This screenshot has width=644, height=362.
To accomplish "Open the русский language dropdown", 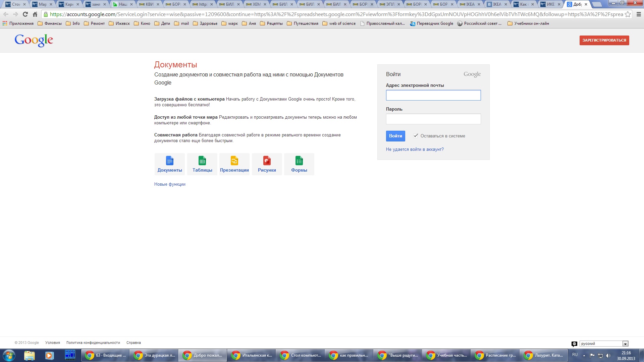I will (604, 344).
